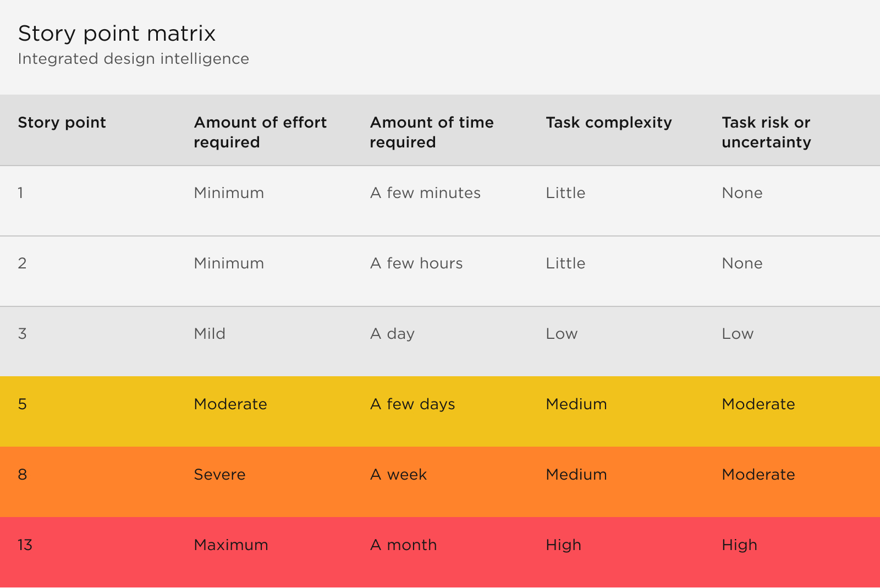Click the 'Story point' column header
The width and height of the screenshot is (880, 588).
[x=62, y=123]
